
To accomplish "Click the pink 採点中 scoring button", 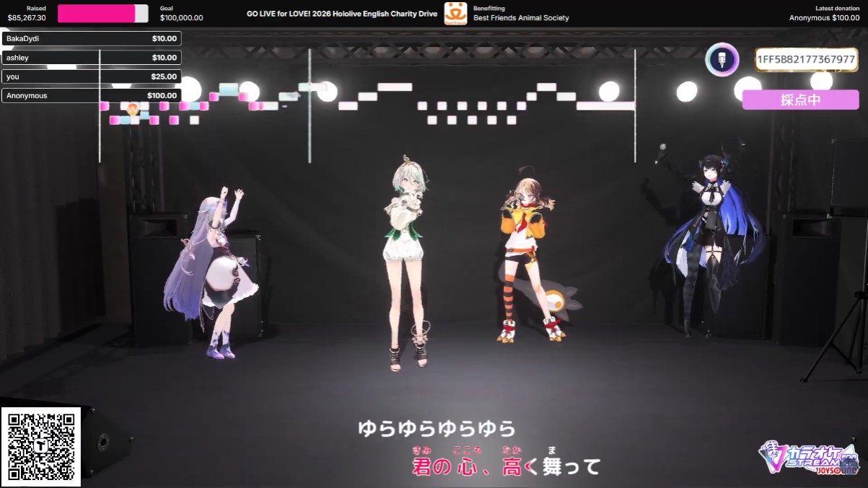I will pos(800,99).
